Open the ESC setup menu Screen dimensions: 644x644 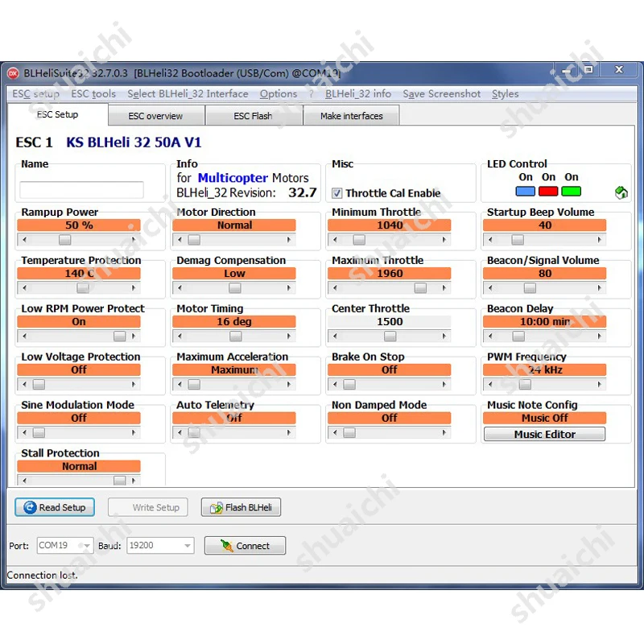click(x=35, y=94)
